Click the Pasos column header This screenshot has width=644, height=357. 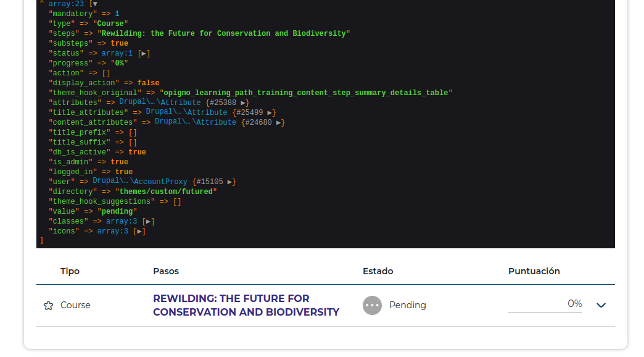[166, 271]
